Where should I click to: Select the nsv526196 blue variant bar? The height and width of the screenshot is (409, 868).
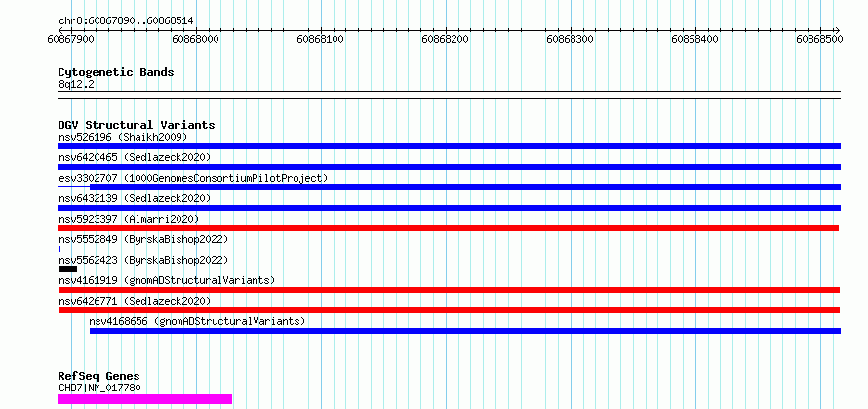449,146
